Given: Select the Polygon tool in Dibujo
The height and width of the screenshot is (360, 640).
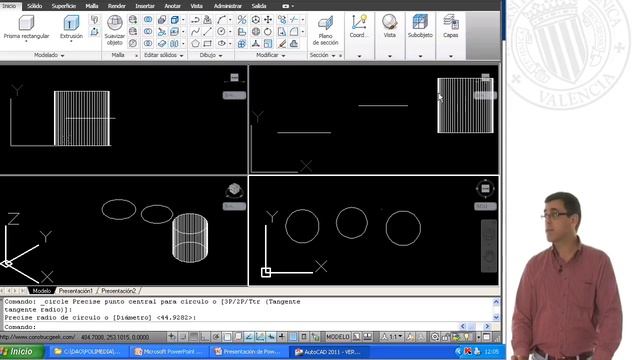Looking at the screenshot, I should [x=195, y=43].
